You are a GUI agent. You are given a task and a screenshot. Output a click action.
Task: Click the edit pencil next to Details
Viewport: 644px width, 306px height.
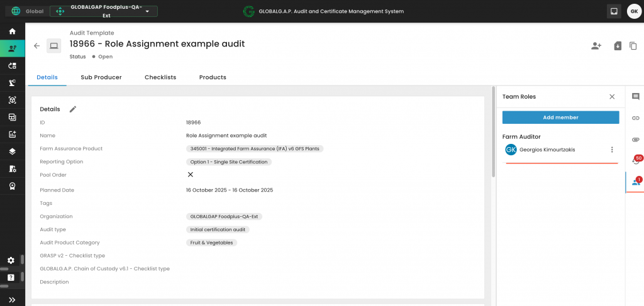73,109
